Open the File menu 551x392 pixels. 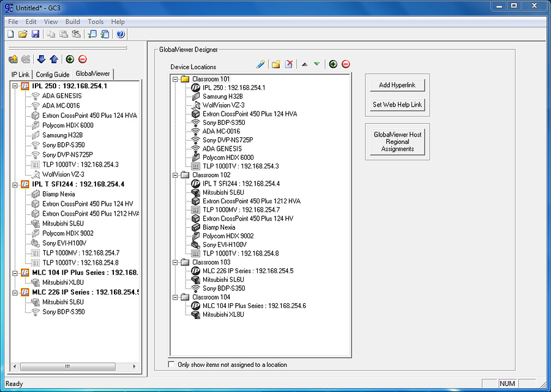[x=13, y=22]
